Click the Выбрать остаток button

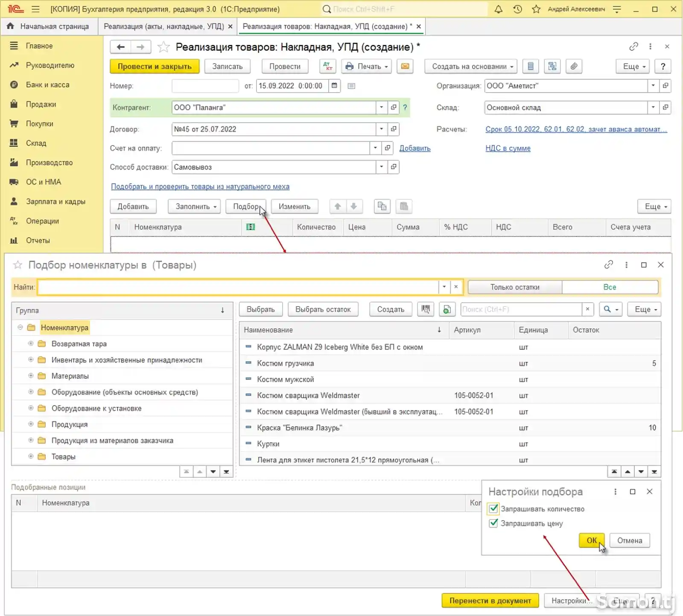(x=323, y=309)
